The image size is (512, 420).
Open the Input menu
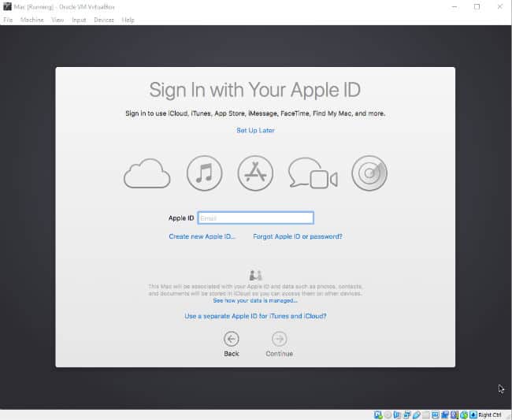[x=79, y=20]
